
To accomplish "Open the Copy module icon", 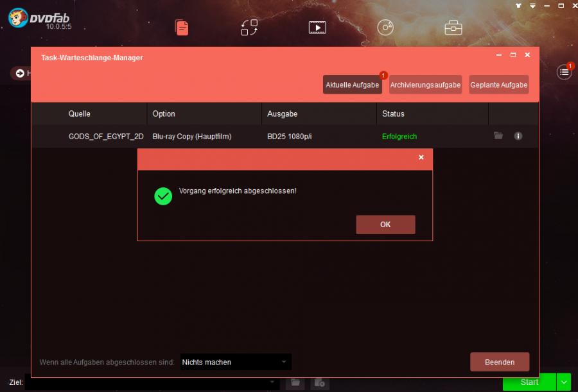I will pos(182,28).
